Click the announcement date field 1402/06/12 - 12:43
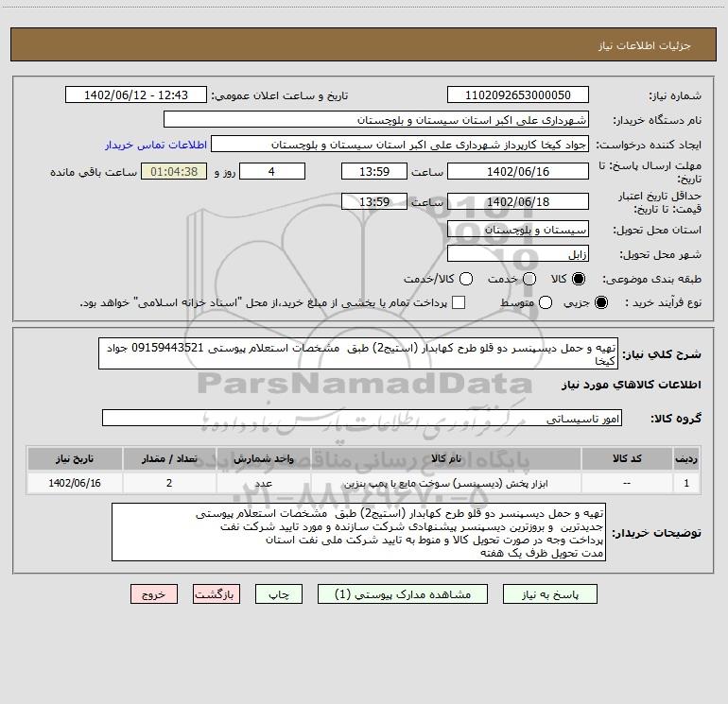The width and height of the screenshot is (728, 704). pyautogui.click(x=136, y=95)
